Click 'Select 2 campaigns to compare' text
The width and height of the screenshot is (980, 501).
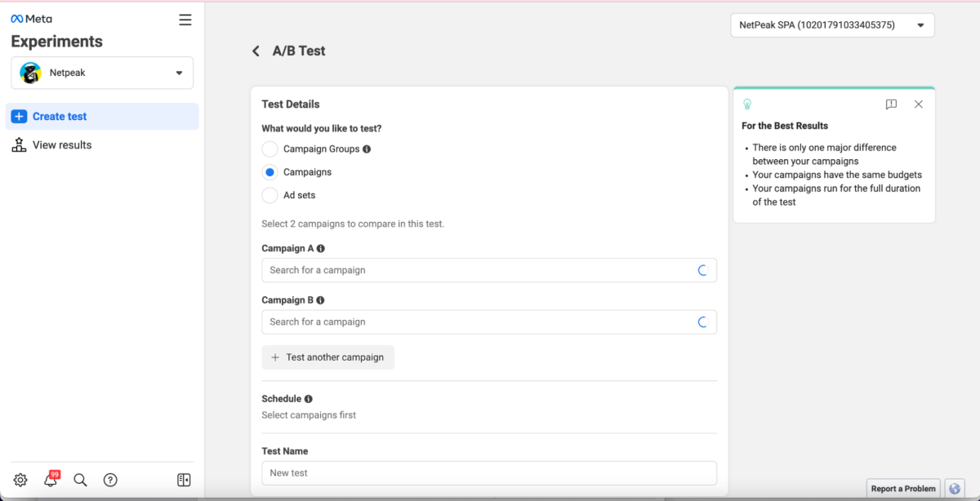[353, 224]
